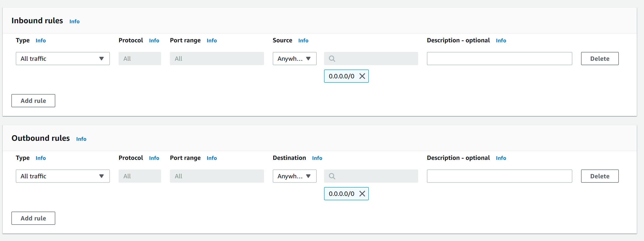Click the inbound source search field
644x241 pixels.
click(375, 59)
